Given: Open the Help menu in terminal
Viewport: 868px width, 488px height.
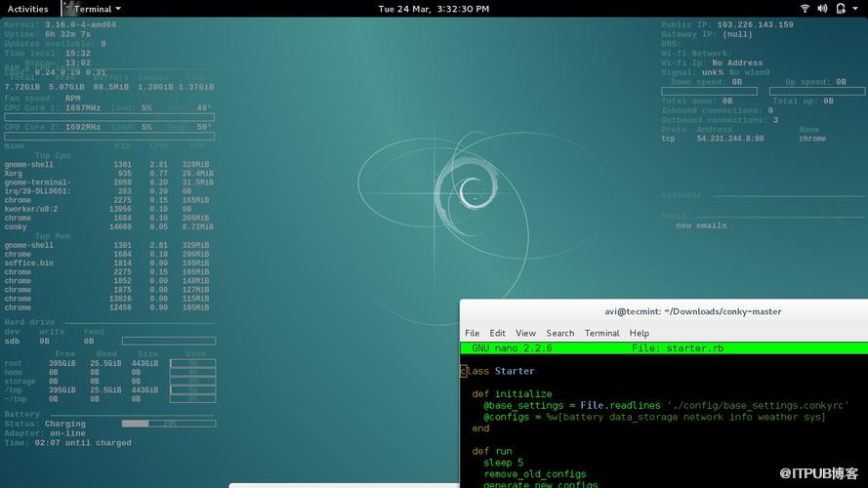Looking at the screenshot, I should click(x=639, y=333).
